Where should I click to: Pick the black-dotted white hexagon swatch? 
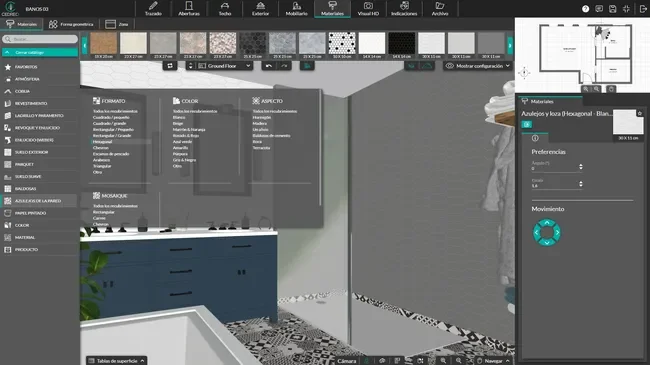coord(342,43)
